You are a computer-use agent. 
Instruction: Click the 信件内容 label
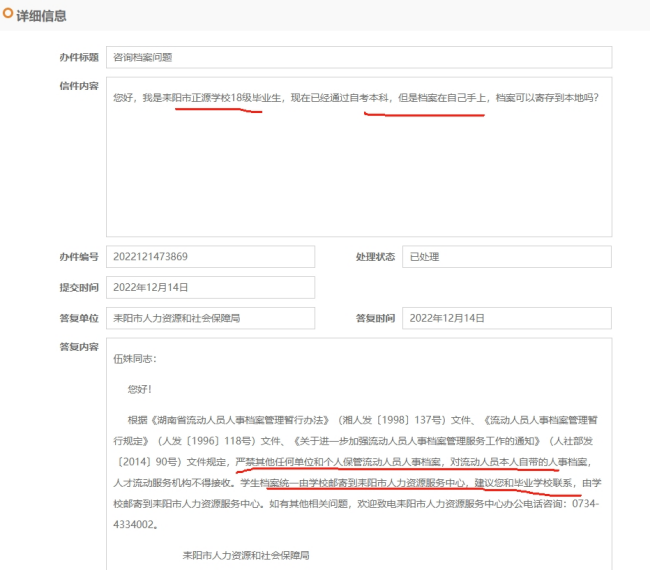click(x=79, y=86)
